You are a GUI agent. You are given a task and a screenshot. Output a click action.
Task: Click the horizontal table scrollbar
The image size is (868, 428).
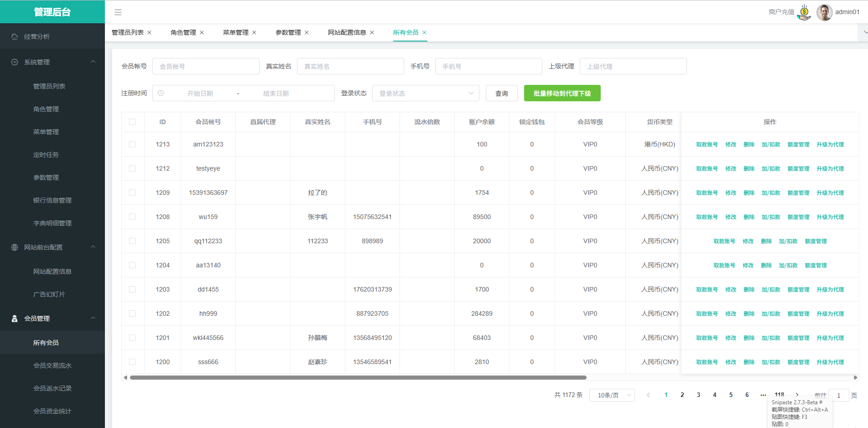click(x=358, y=377)
